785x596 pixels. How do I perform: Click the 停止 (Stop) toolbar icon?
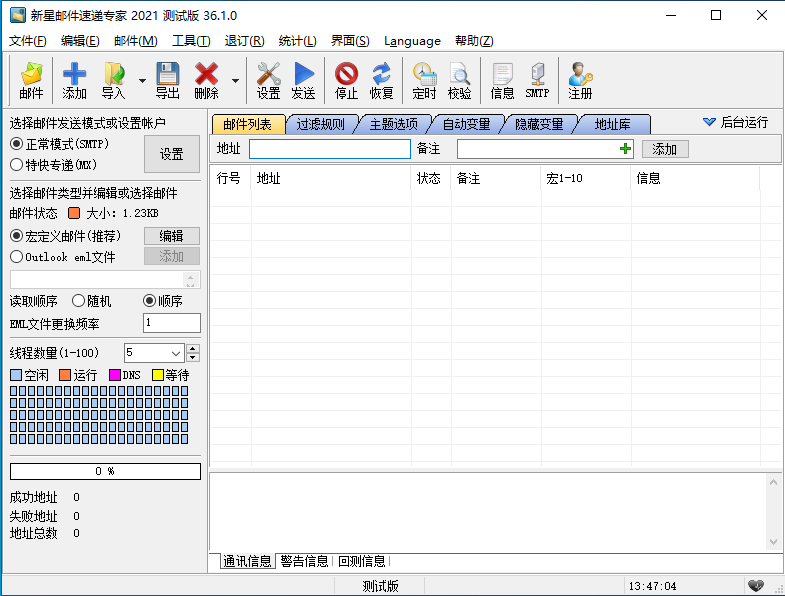[x=346, y=79]
